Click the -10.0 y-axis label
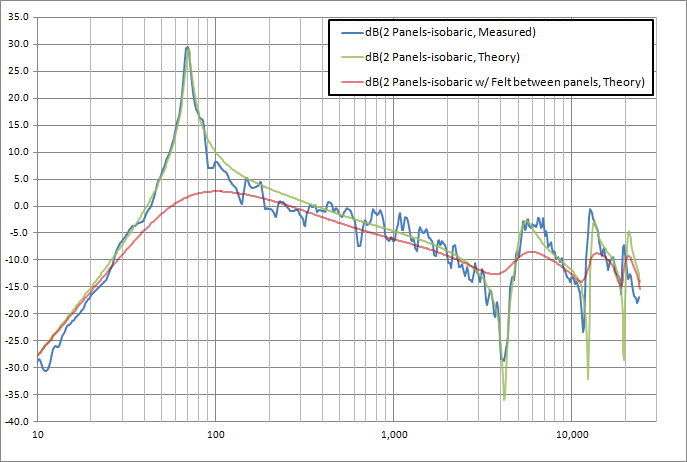This screenshot has width=687, height=462. pyautogui.click(x=17, y=259)
